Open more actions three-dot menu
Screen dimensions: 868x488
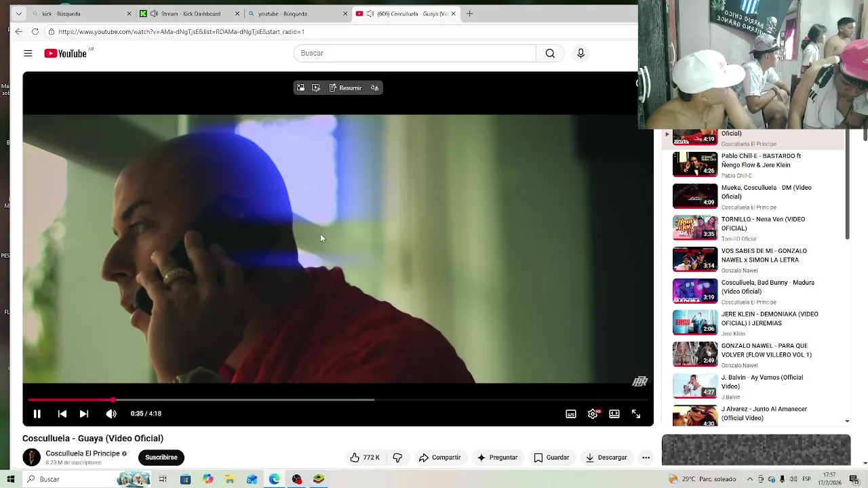click(646, 457)
